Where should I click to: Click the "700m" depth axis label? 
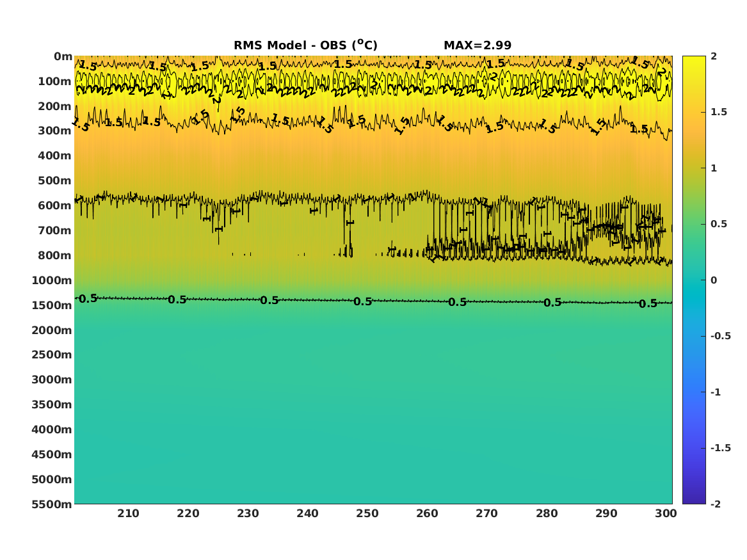pos(55,230)
